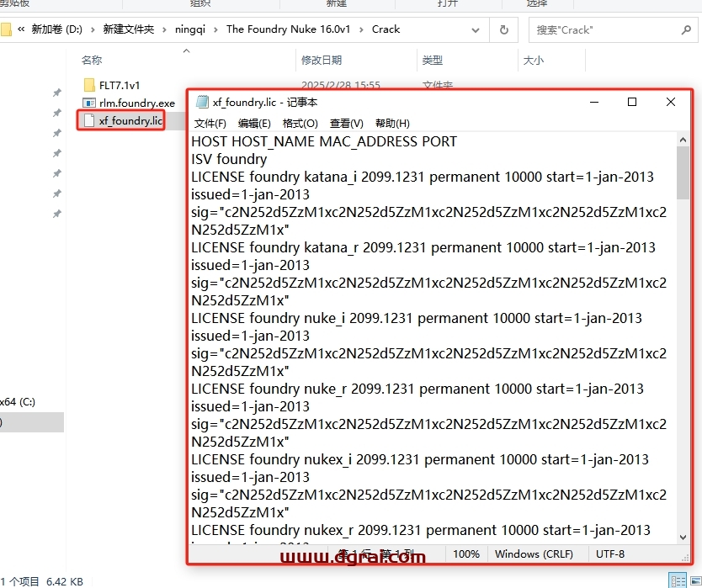Open the 帮助(H) menu in Notepad

(x=392, y=123)
